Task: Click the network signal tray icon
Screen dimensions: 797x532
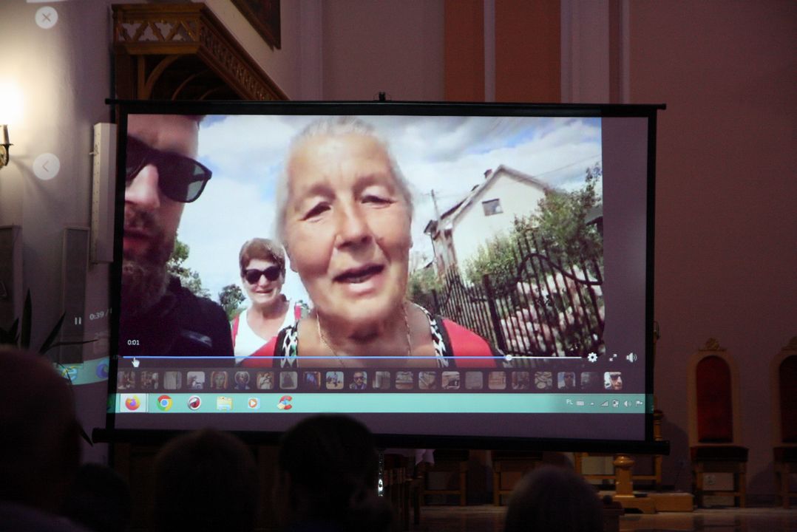Action: click(x=604, y=403)
